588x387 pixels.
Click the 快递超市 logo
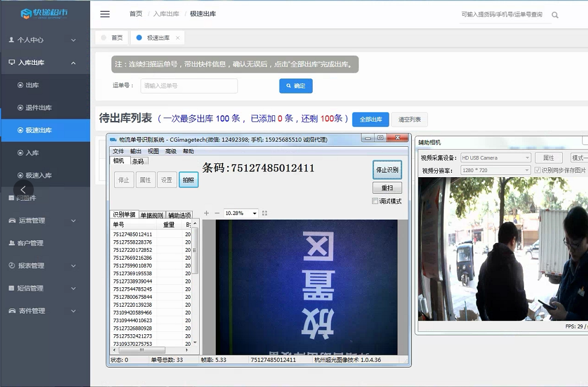pyautogui.click(x=44, y=13)
